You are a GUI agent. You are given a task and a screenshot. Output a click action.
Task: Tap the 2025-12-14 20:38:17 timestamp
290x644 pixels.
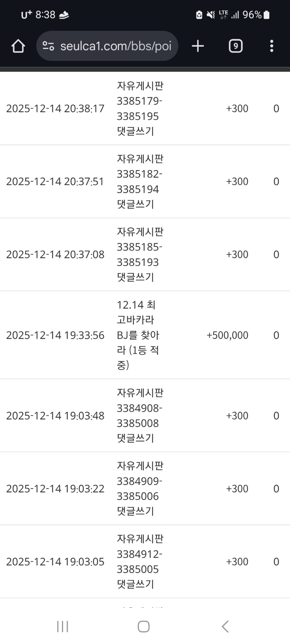pos(55,109)
